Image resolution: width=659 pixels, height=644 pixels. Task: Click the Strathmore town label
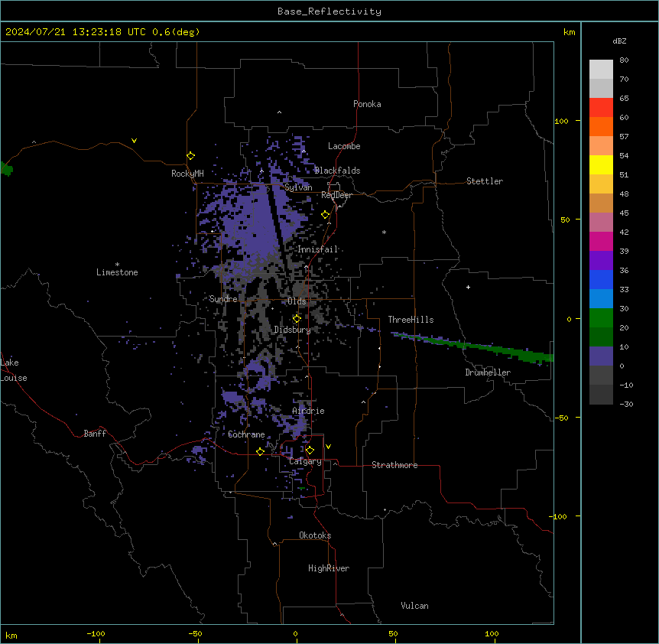click(394, 465)
